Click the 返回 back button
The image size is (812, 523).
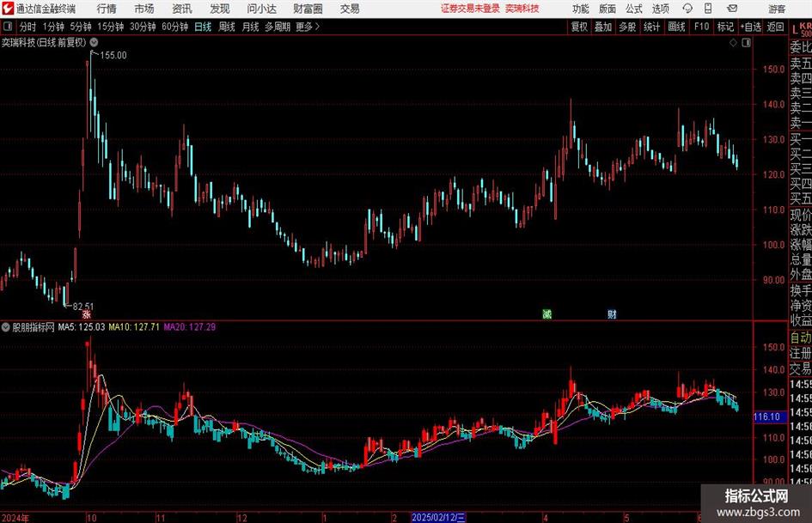pos(775,27)
